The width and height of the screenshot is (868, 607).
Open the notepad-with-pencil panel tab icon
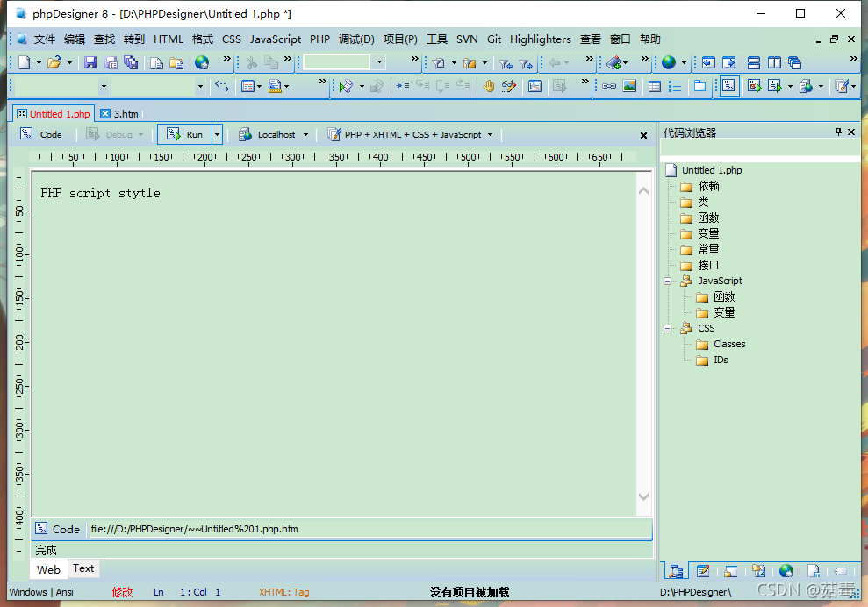(x=703, y=571)
